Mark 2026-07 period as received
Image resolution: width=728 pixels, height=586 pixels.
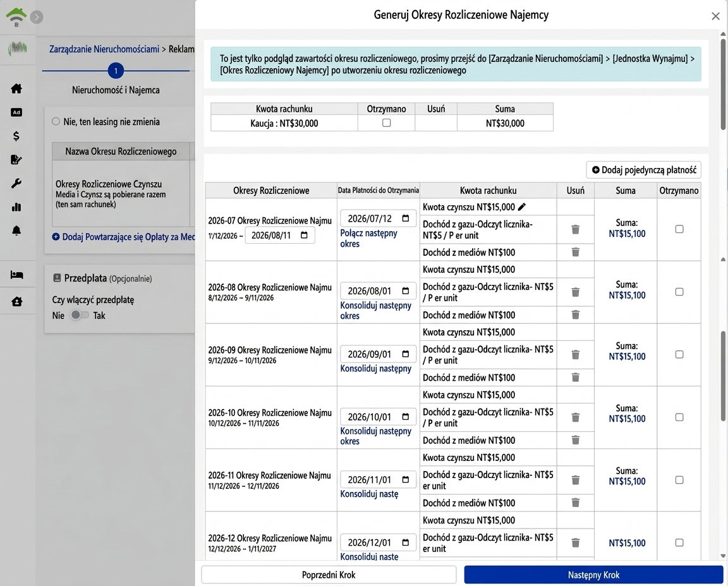pos(679,229)
